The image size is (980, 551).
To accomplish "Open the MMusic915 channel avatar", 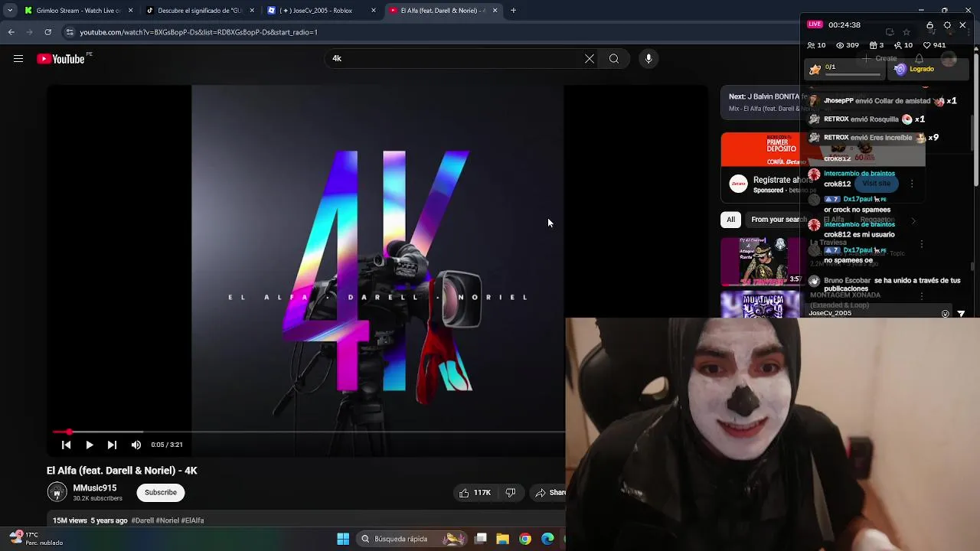I will click(57, 493).
